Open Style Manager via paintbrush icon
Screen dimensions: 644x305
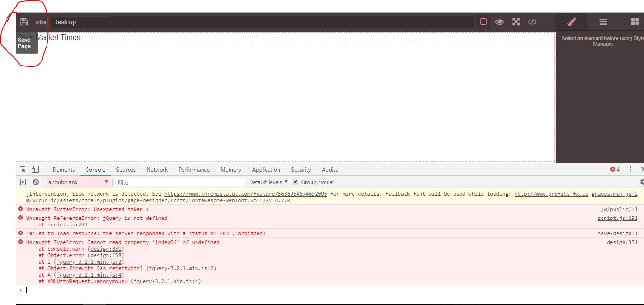[571, 22]
